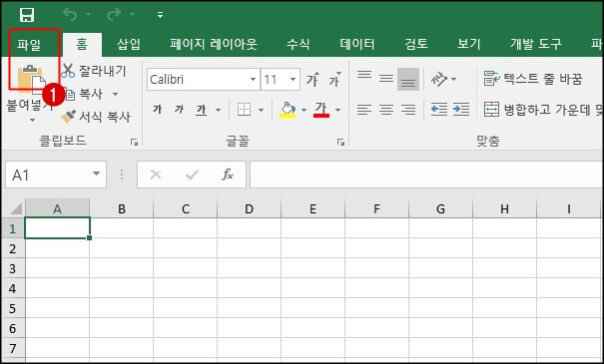Align text left icon

(364, 110)
